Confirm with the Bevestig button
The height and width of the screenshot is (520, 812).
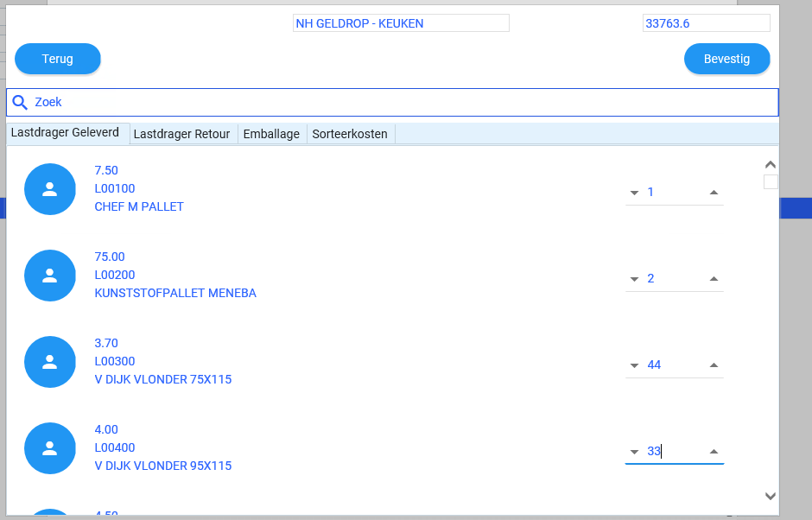pos(726,59)
